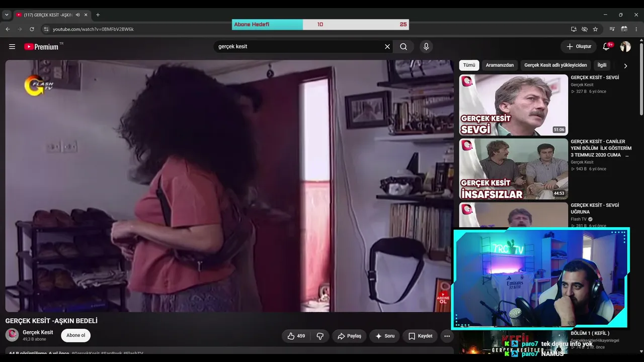Screen dimensions: 644x362
Task: Open the Gerçek Kesit channel name link
Action: click(38, 332)
